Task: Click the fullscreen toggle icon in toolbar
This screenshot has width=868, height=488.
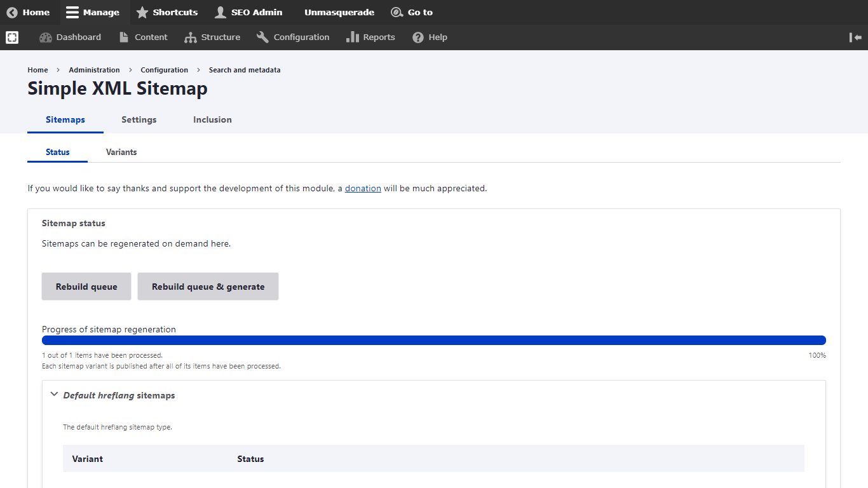Action: pyautogui.click(x=12, y=37)
